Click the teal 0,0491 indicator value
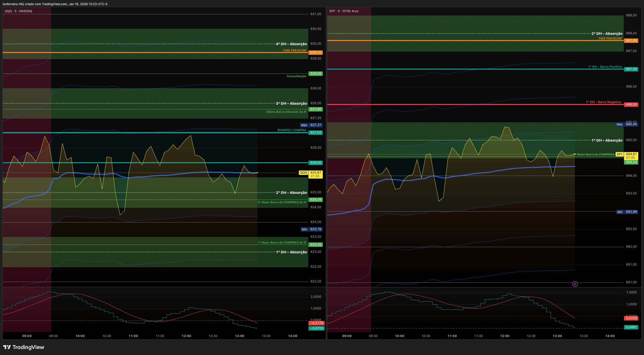 pos(631,327)
